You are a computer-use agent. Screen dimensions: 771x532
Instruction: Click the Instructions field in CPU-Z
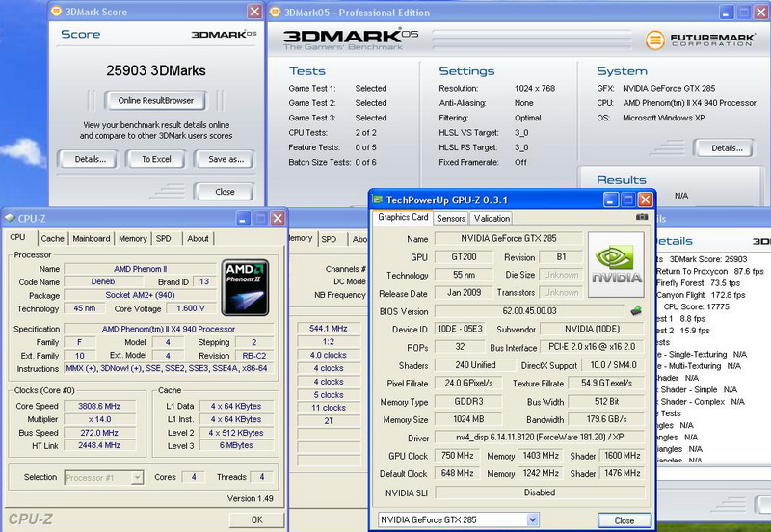pos(170,368)
